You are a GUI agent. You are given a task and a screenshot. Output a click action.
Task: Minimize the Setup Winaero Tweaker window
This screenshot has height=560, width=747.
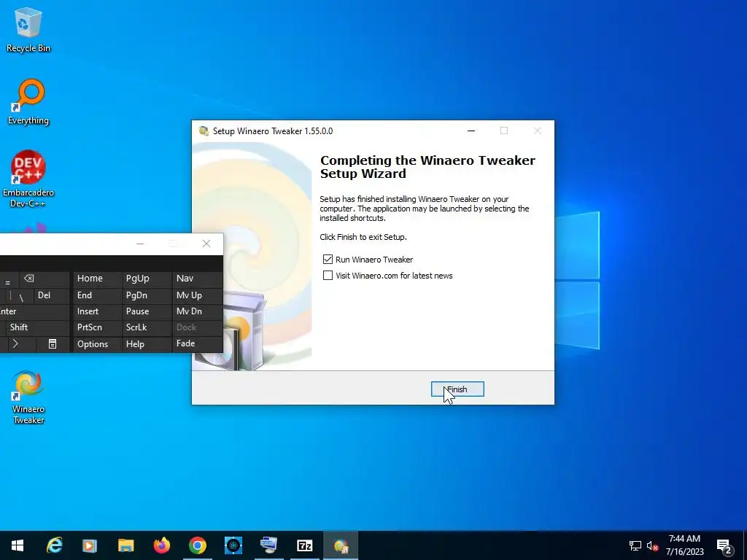pyautogui.click(x=471, y=131)
